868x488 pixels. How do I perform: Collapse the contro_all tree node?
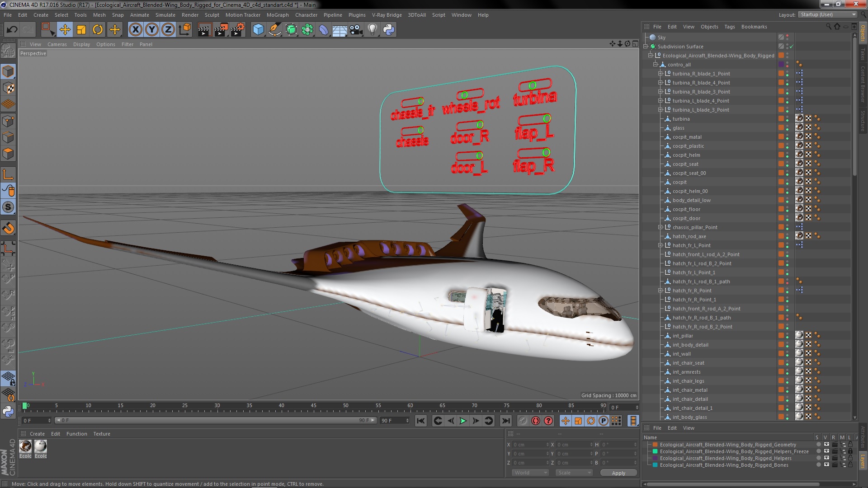pyautogui.click(x=655, y=65)
